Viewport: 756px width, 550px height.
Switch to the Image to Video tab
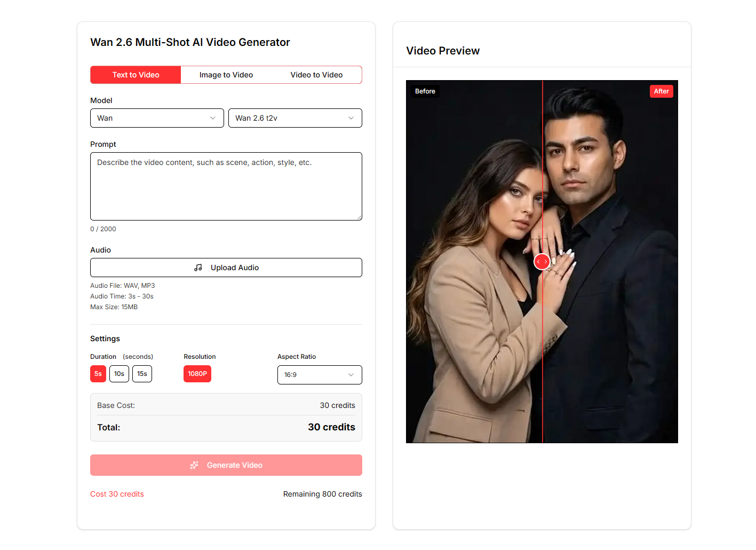coord(226,75)
